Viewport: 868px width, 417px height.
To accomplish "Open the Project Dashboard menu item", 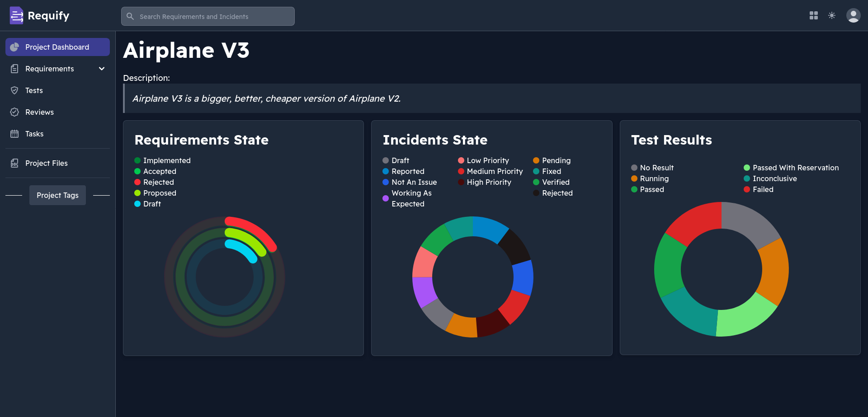I will [x=57, y=47].
